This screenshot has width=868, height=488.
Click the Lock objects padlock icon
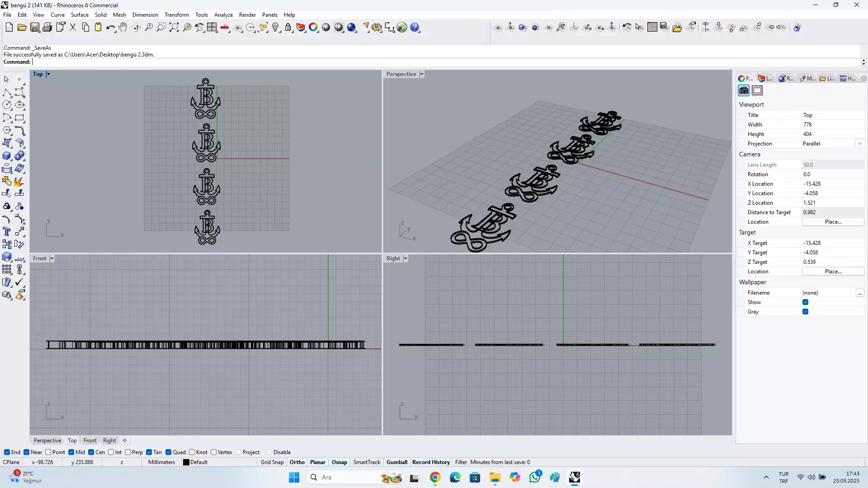[288, 28]
